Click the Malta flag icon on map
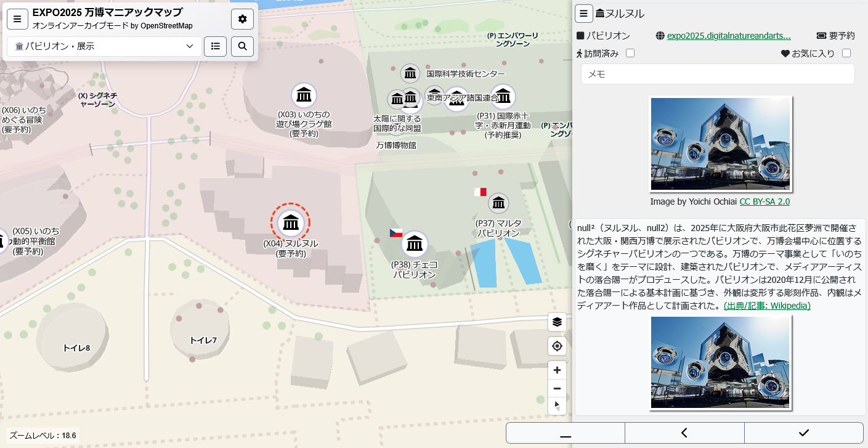 pos(481,192)
